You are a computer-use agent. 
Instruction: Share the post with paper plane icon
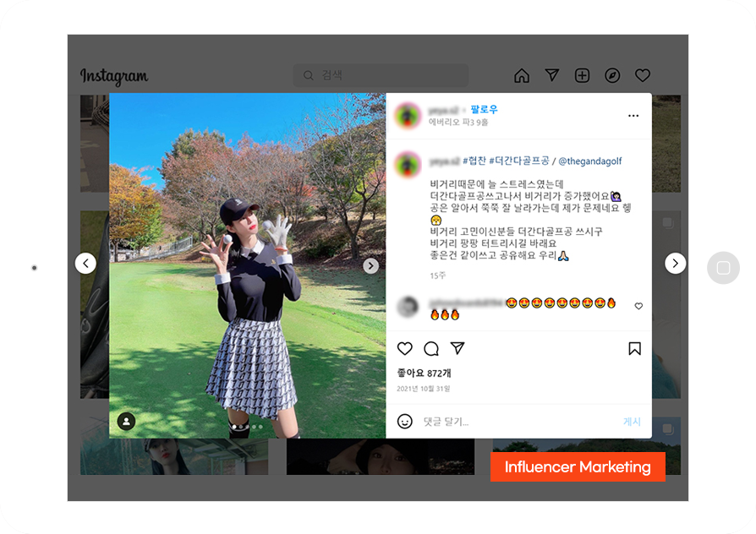pos(457,348)
